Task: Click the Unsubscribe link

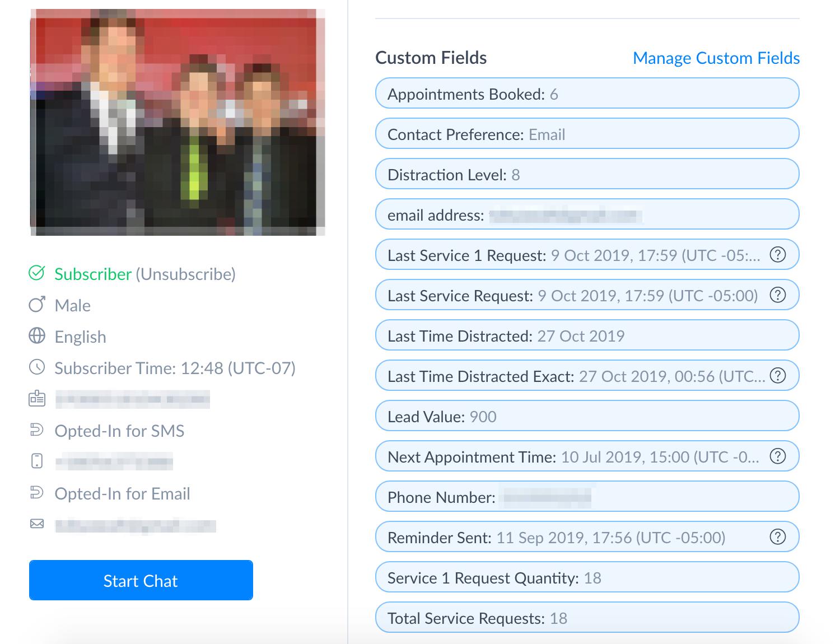Action: click(185, 274)
